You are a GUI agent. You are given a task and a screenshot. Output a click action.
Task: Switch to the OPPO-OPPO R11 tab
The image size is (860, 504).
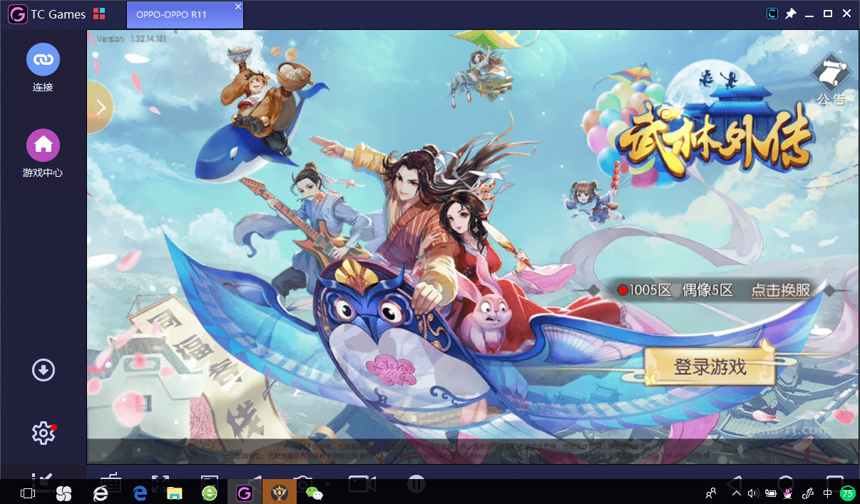pos(185,14)
